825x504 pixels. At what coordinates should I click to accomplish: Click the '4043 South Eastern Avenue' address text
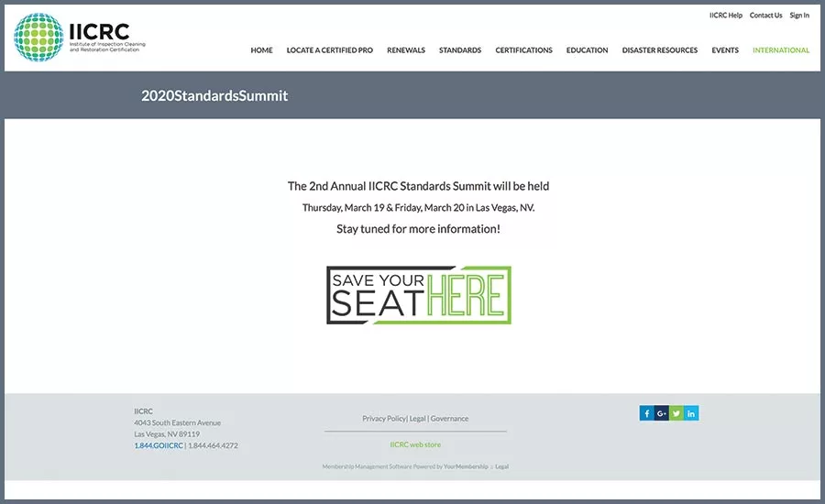pyautogui.click(x=177, y=423)
